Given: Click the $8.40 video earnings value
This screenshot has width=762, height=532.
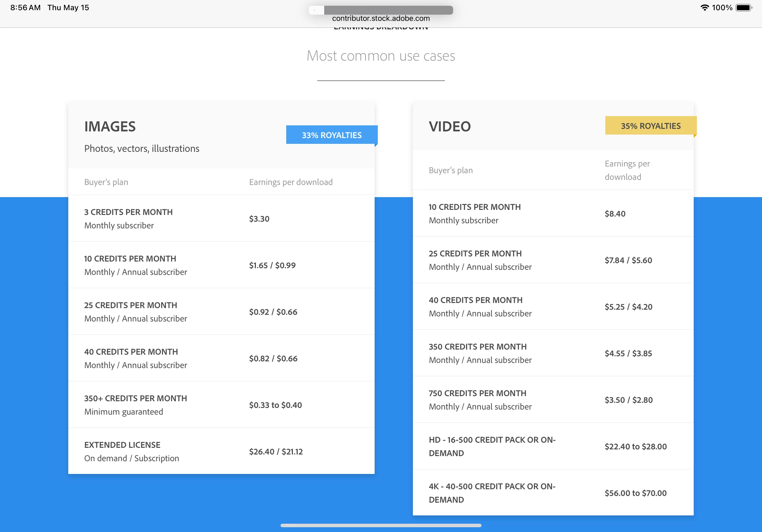Looking at the screenshot, I should 615,214.
